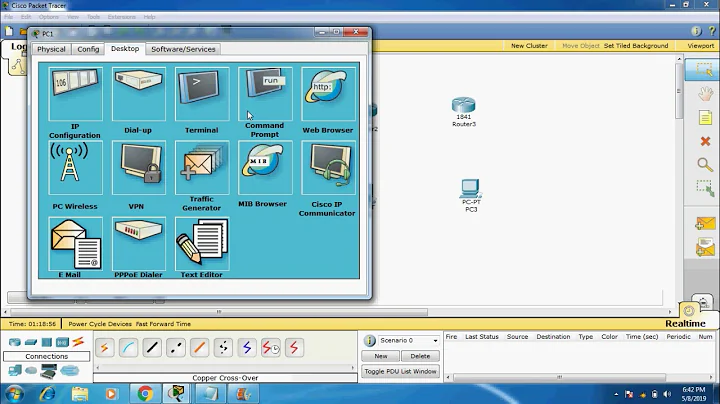Click the taskbar volume icon

(x=667, y=394)
